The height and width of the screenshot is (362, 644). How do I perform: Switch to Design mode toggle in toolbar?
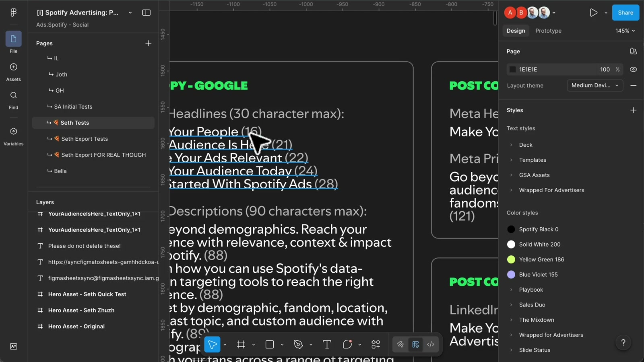(x=415, y=344)
